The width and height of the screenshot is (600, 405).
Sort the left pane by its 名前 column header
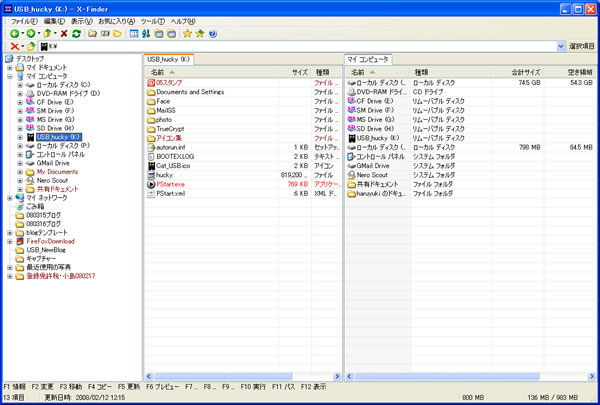click(212, 72)
